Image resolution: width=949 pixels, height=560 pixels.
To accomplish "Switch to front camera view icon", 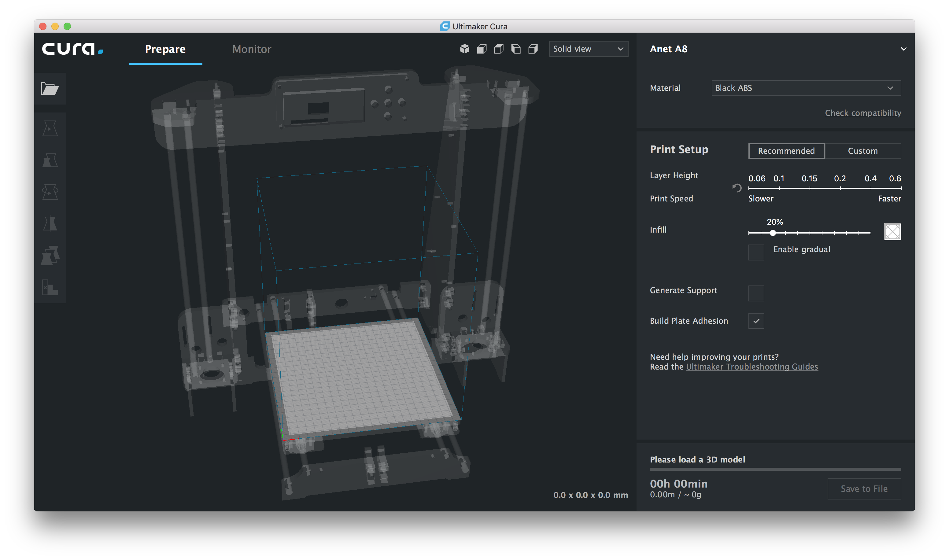I will [482, 49].
